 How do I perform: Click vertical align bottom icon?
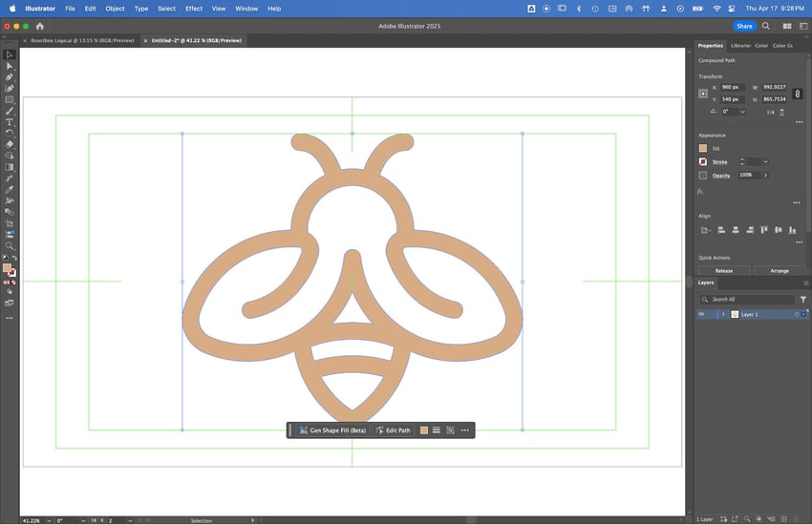pos(792,230)
